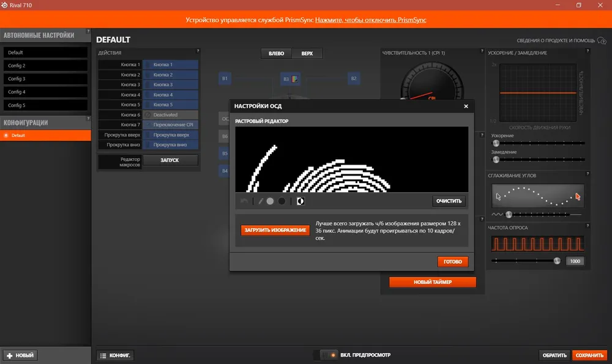Click the PrismSync disable link

pos(370,20)
